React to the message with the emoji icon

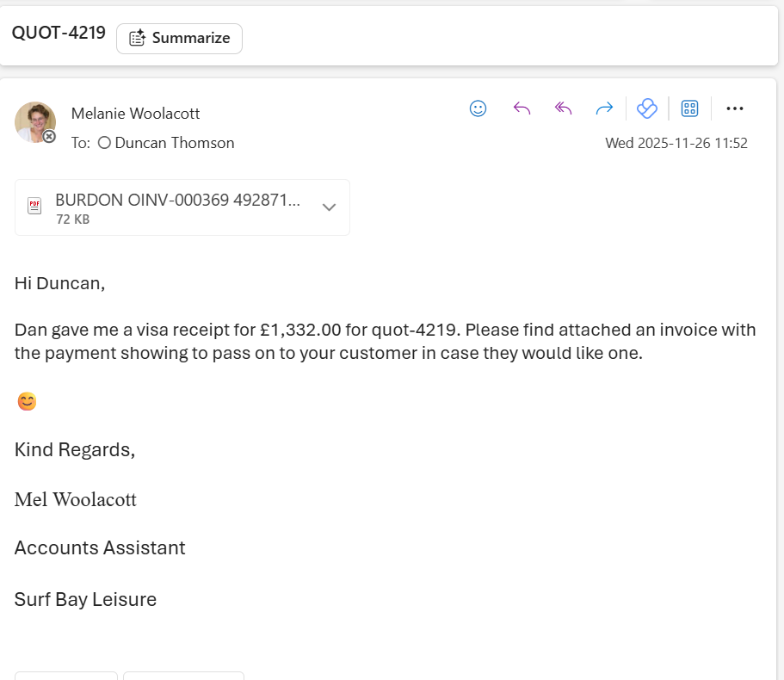(478, 108)
